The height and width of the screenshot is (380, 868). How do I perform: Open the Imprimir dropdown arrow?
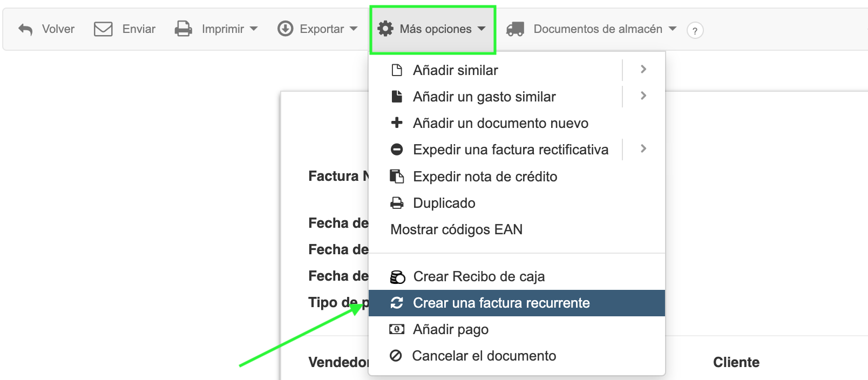point(254,29)
